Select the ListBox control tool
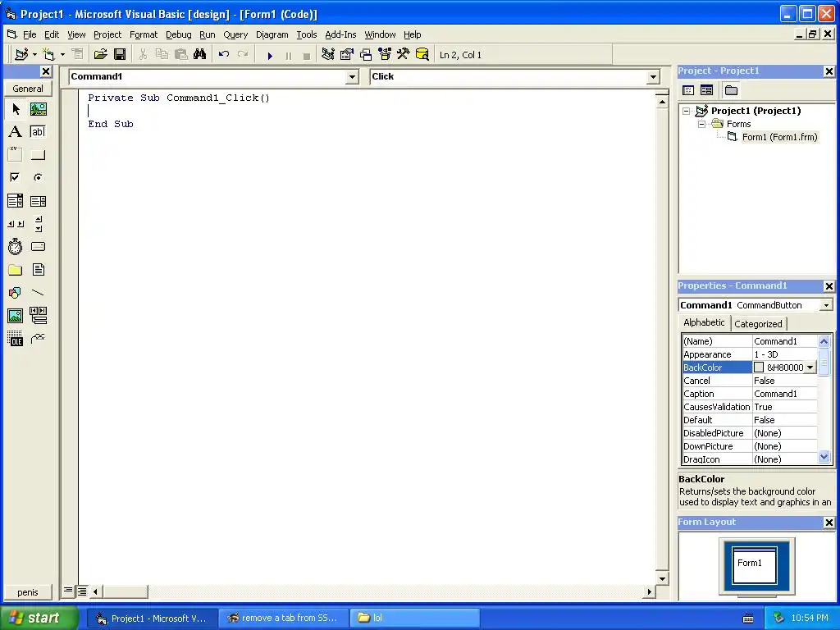 (38, 201)
